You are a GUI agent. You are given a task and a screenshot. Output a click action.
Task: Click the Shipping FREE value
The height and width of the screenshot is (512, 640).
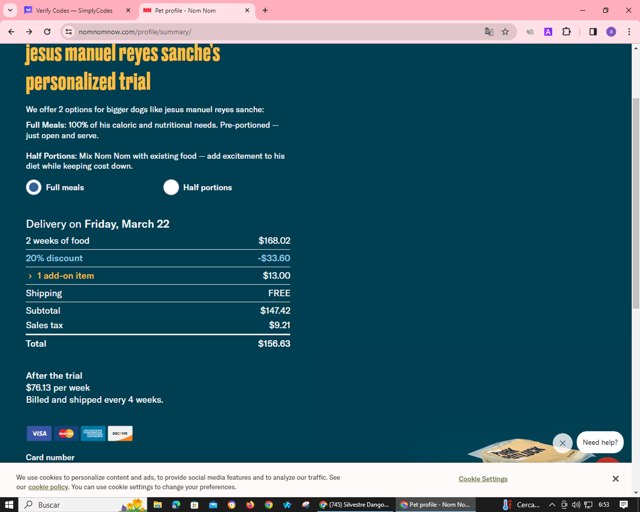[x=279, y=293]
